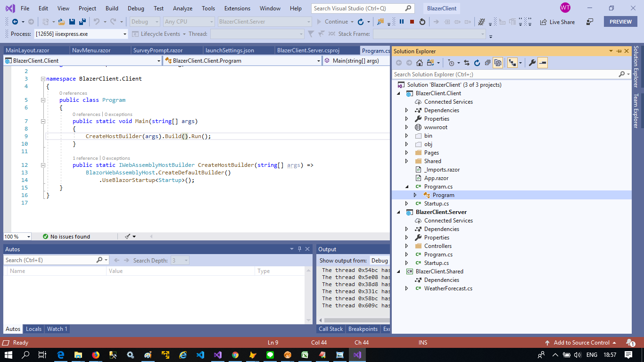Screen dimensions: 644x362
Task: Toggle Show All Files in Solution Explorer
Action: click(x=497, y=63)
